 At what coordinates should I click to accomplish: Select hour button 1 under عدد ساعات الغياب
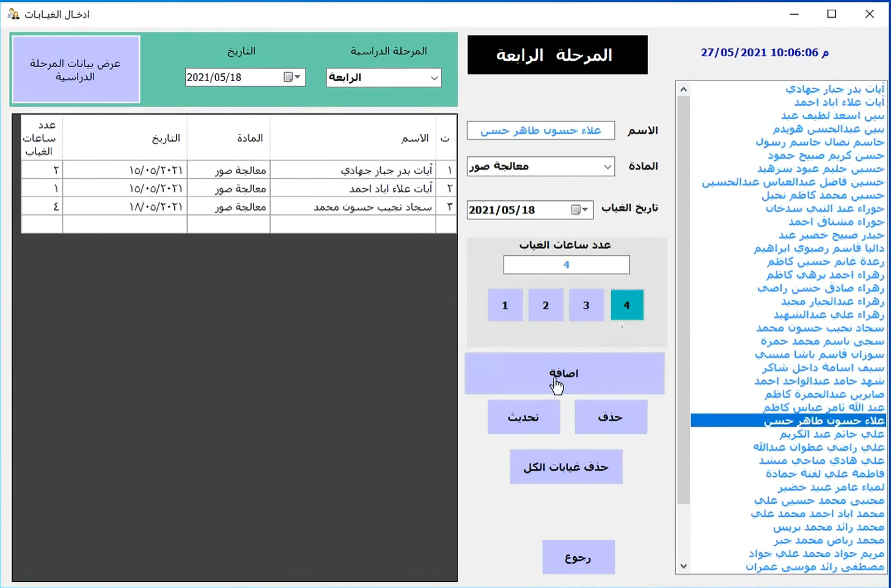pyautogui.click(x=505, y=305)
